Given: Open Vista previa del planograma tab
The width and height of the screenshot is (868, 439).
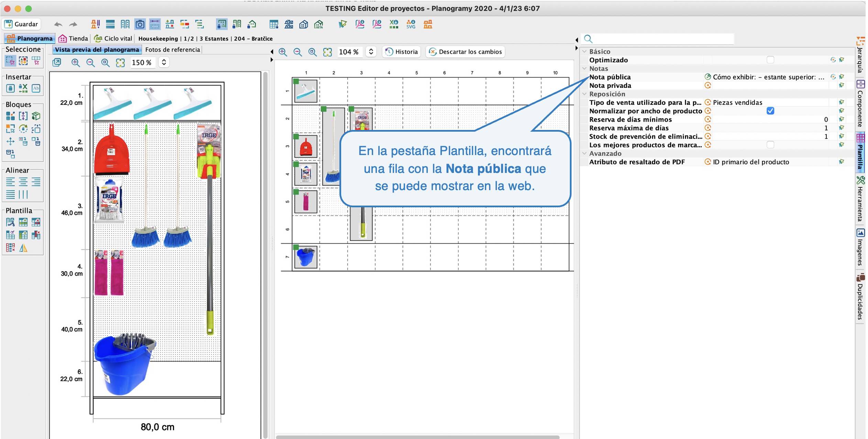Looking at the screenshot, I should (97, 50).
